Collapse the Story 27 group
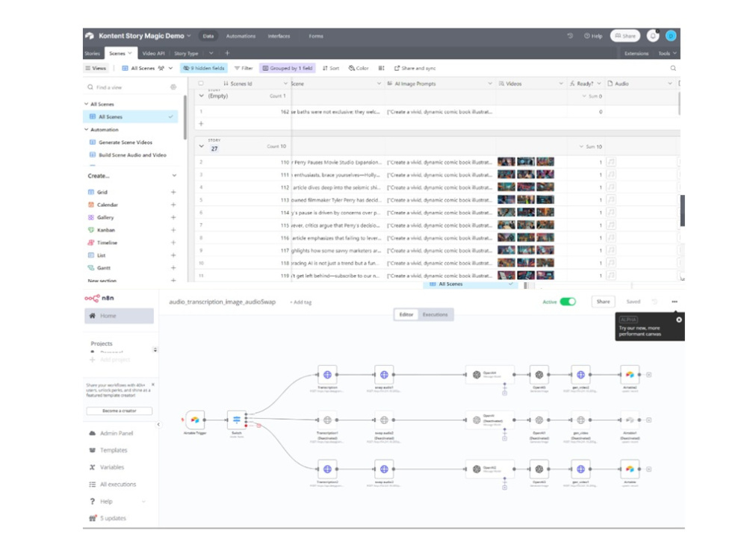 pyautogui.click(x=202, y=146)
